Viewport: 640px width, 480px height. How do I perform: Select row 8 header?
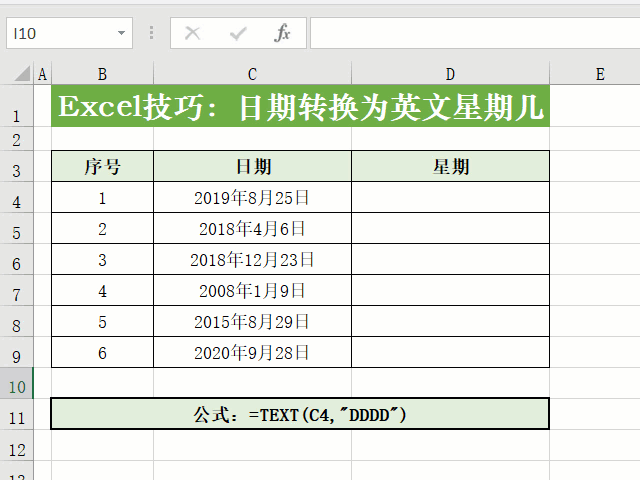tap(16, 322)
